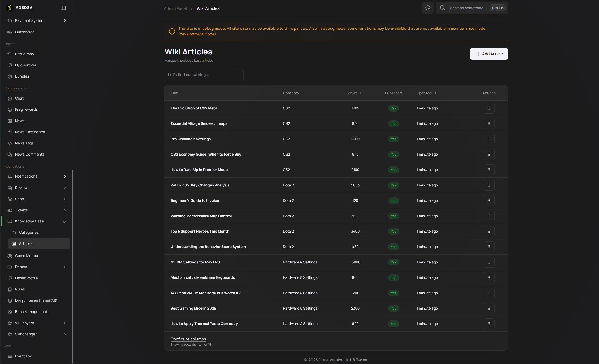Collapse sidebar with the panel toggle icon
This screenshot has height=364, width=599.
point(63,8)
